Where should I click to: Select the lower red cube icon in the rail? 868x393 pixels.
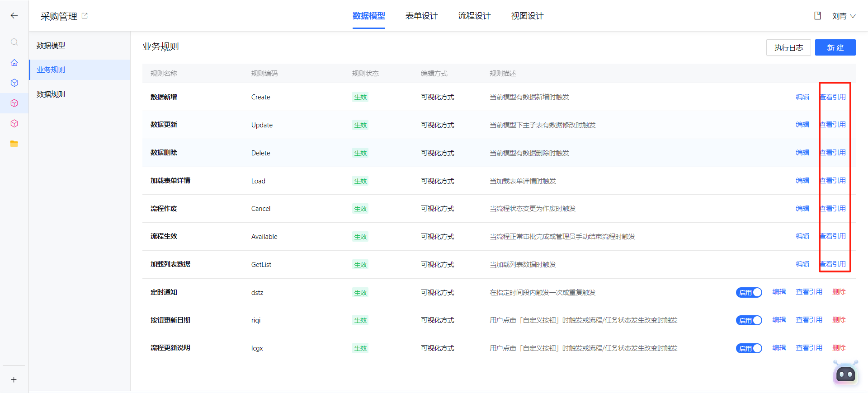coord(14,123)
